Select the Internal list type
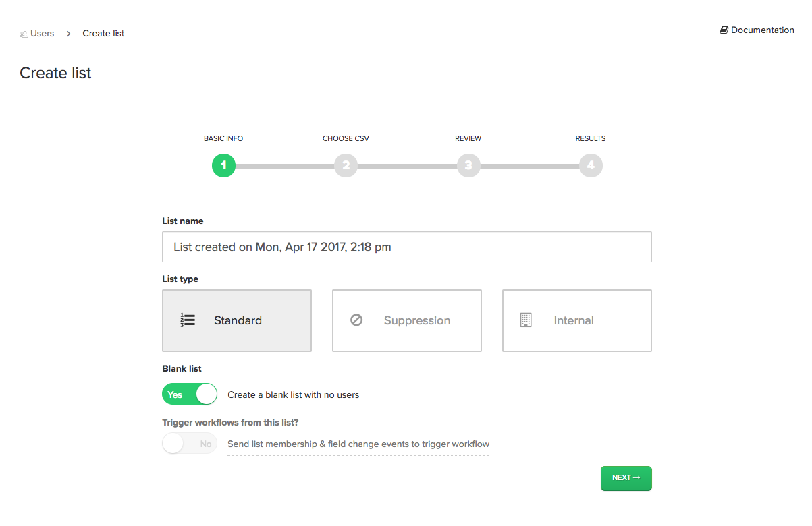 pyautogui.click(x=577, y=321)
